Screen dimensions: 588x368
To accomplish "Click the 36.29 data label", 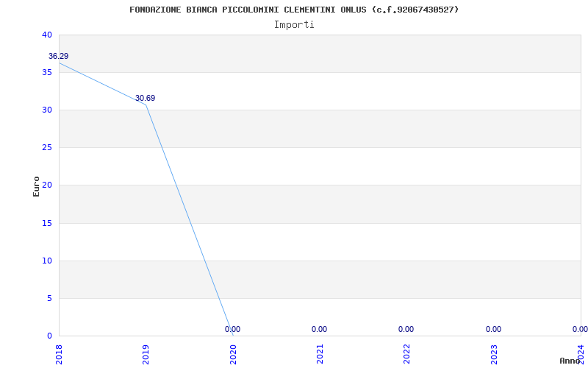I will 59,57.
